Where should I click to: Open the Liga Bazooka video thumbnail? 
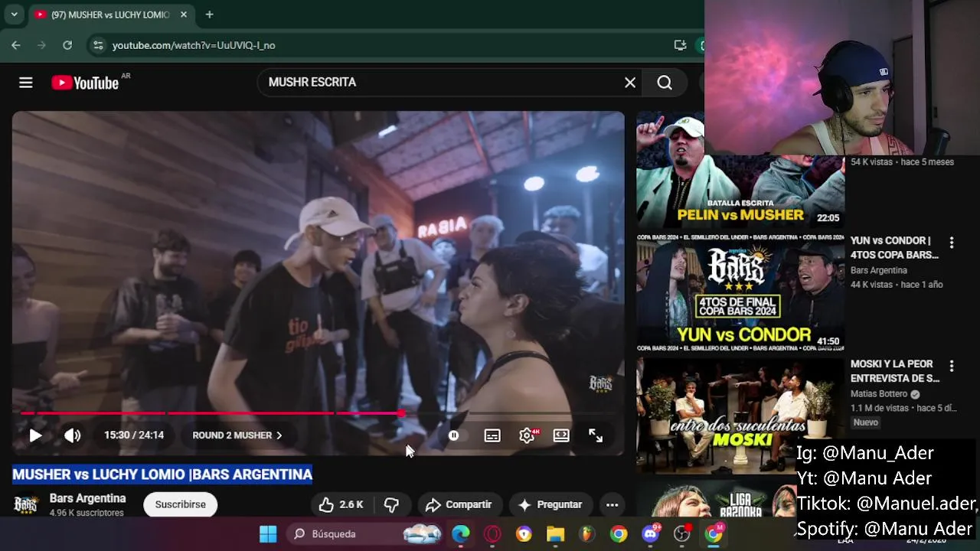[x=717, y=498]
